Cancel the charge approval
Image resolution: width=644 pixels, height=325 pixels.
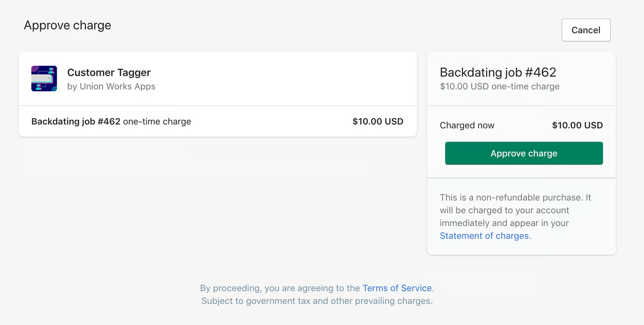point(586,30)
